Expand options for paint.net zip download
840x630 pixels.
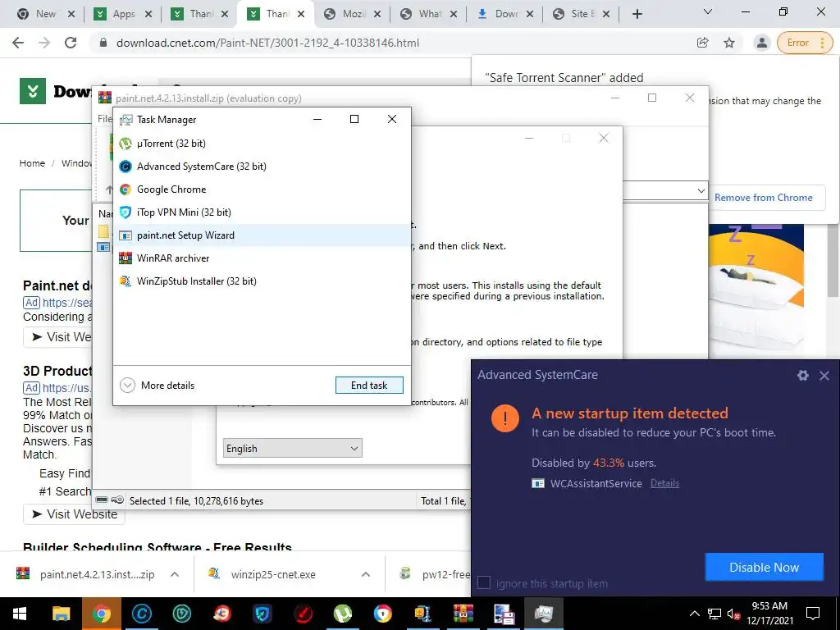tap(175, 574)
